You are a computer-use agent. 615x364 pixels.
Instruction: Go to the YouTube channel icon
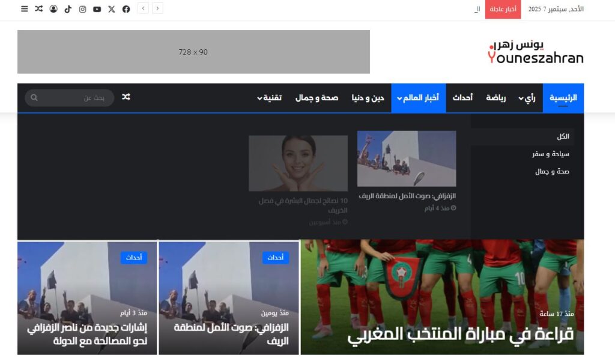tap(97, 9)
